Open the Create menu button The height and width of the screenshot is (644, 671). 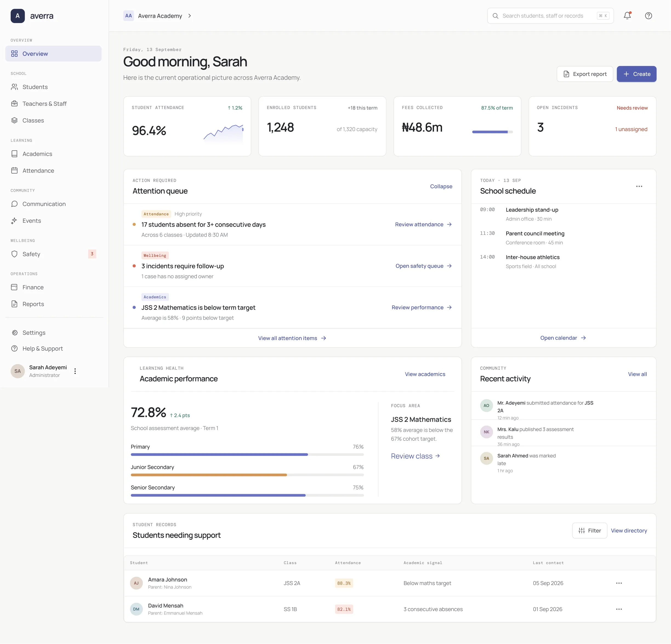click(636, 74)
